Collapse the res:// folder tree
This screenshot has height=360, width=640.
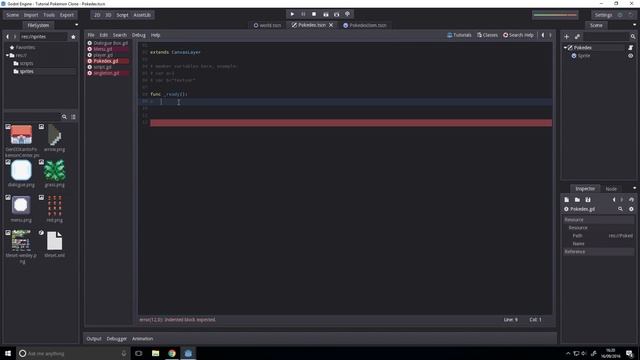(7, 55)
